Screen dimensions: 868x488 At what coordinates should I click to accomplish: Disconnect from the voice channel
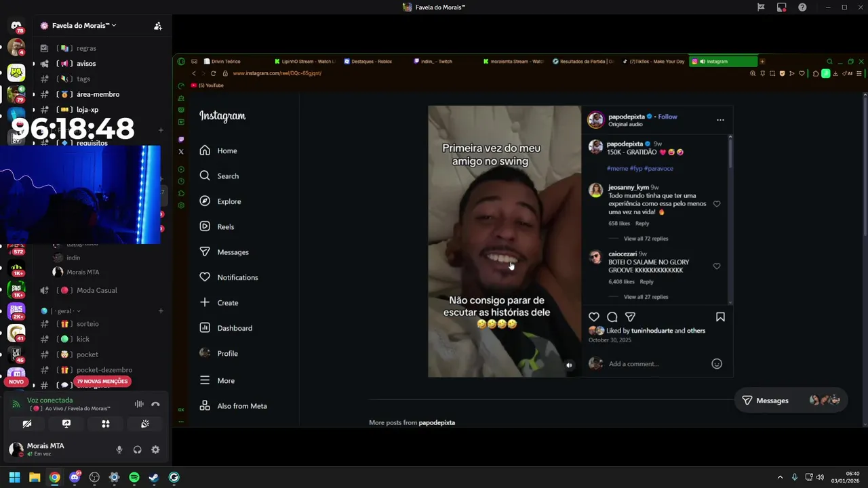(x=155, y=404)
